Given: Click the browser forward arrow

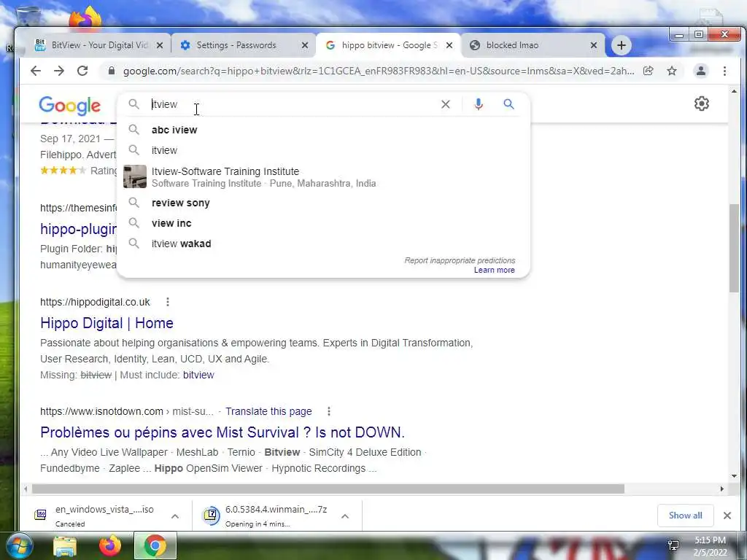Looking at the screenshot, I should pos(59,71).
